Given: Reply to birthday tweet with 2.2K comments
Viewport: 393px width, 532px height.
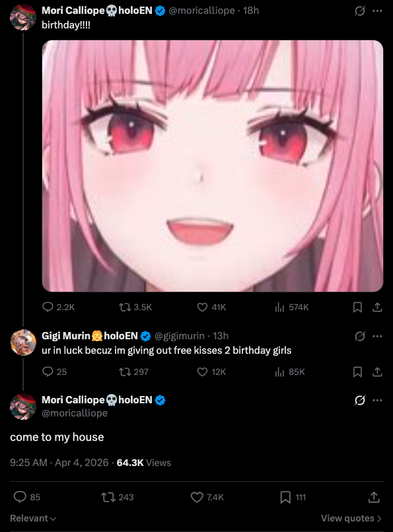Looking at the screenshot, I should [58, 307].
